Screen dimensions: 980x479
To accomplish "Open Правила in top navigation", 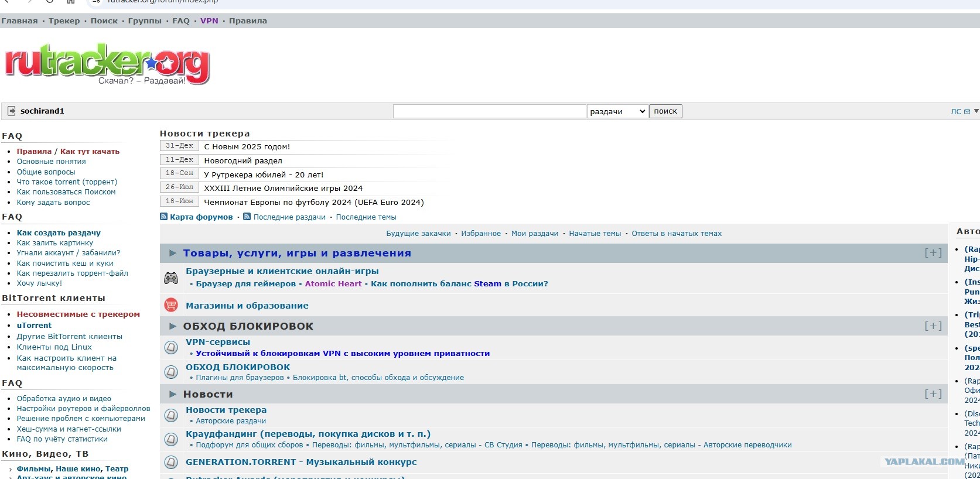I will (248, 21).
